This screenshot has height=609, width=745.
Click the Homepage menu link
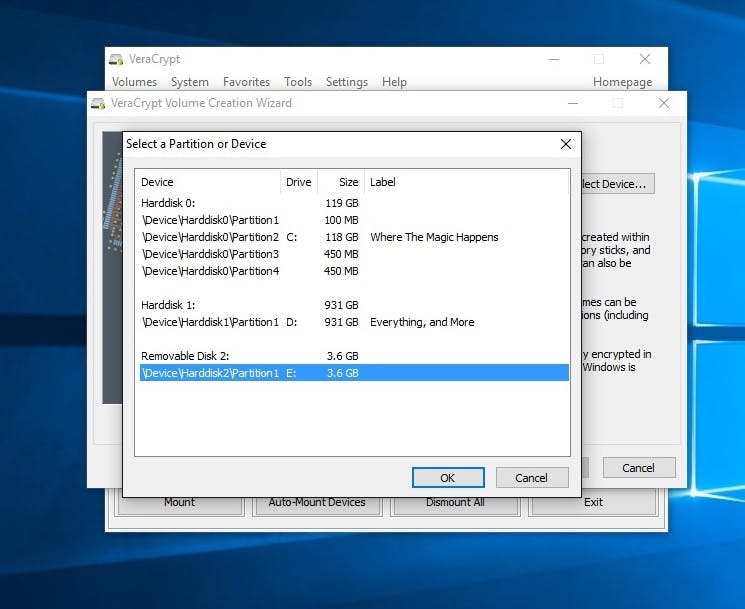tap(622, 82)
